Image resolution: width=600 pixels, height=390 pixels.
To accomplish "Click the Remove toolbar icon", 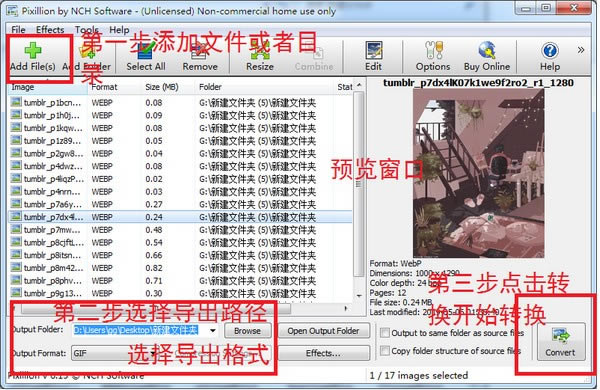I will click(x=200, y=51).
